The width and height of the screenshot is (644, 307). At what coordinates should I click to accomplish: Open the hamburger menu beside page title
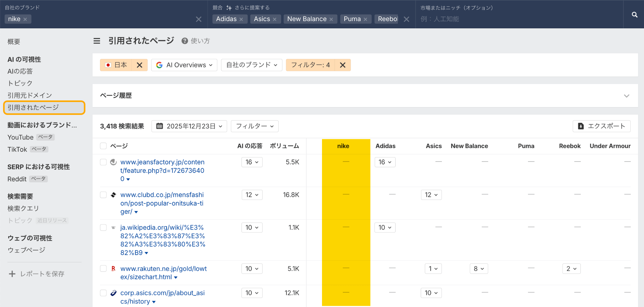point(97,41)
